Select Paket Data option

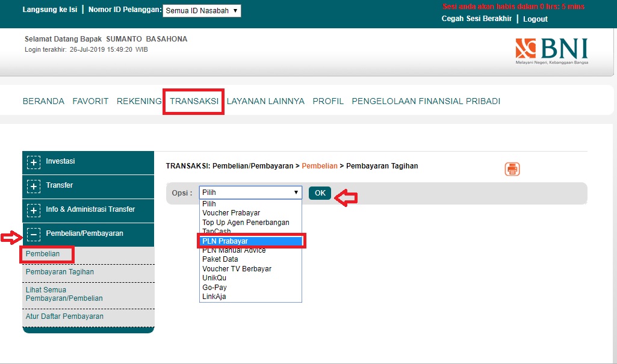tap(250, 259)
